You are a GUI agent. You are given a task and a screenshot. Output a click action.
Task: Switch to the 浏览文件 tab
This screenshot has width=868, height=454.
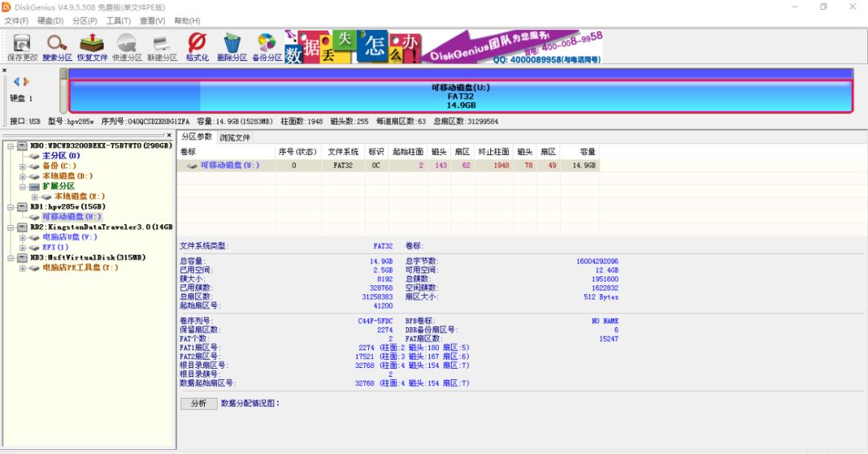(x=235, y=137)
